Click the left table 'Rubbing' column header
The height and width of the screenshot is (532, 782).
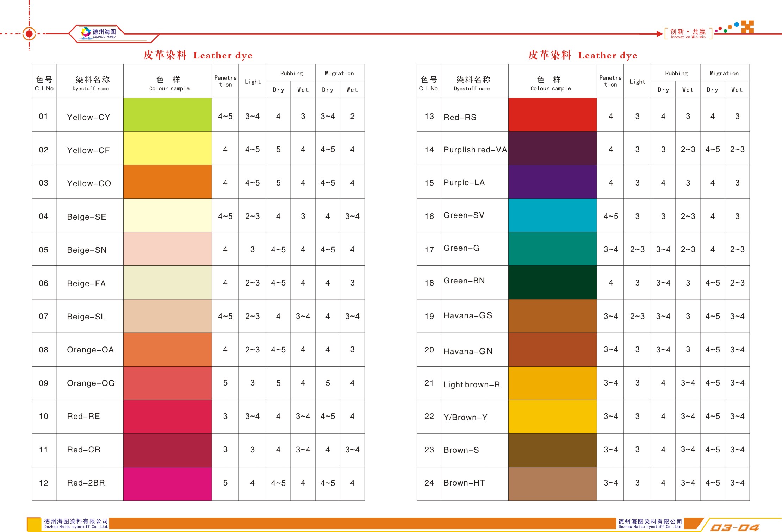(291, 73)
